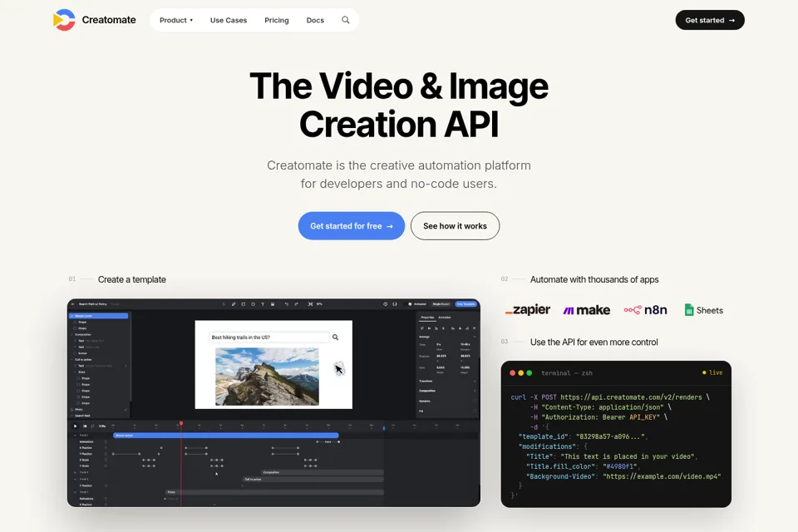Toggle the timeline loop icon

coord(92,426)
